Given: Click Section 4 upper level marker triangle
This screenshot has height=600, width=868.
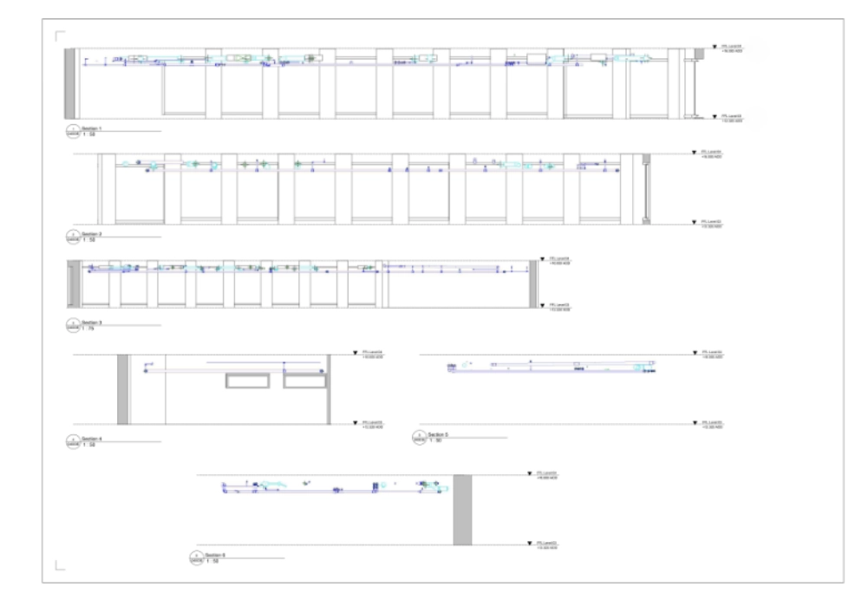Looking at the screenshot, I should pos(355,354).
